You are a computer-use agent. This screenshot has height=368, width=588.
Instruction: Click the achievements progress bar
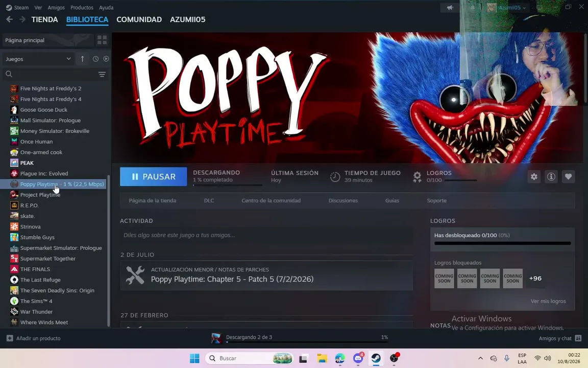[502, 243]
